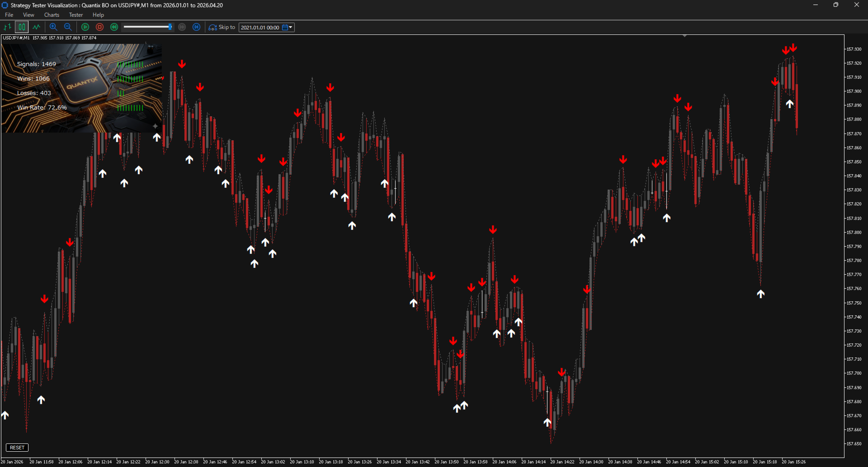
Task: Click the greyed-out fast-forward button
Action: click(182, 27)
